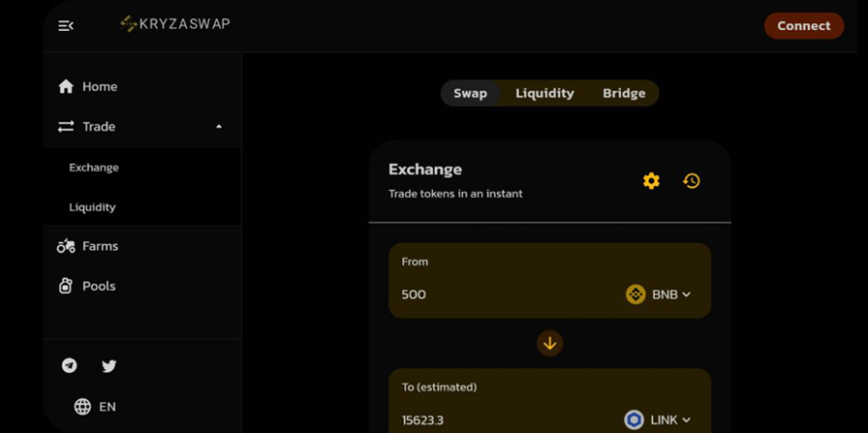Open Liquidity in the sidebar submenu

click(x=93, y=207)
